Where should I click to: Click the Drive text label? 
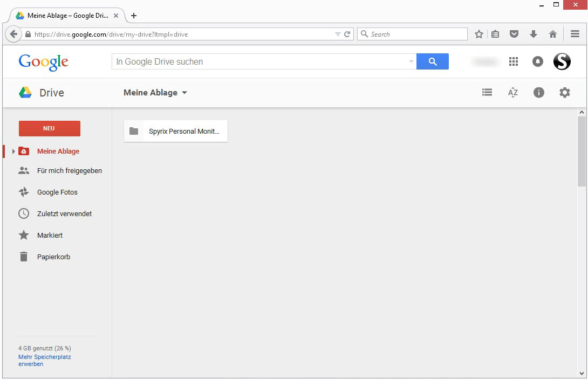tap(52, 93)
